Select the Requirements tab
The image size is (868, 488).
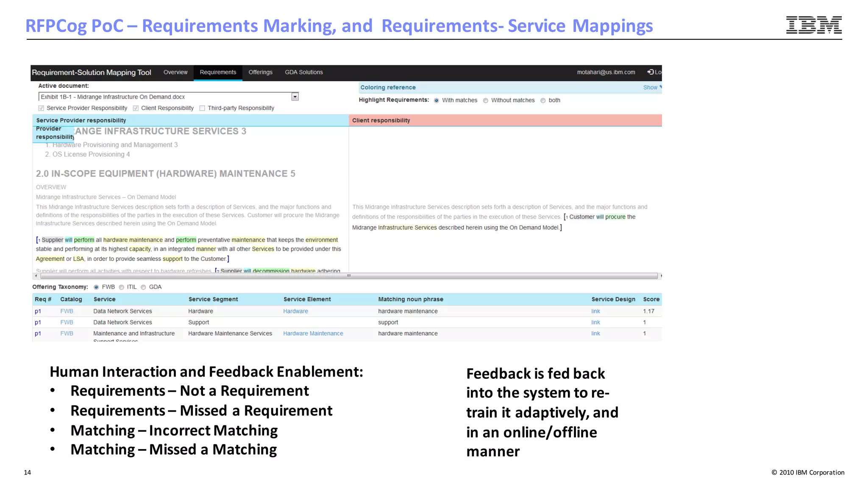(x=218, y=72)
